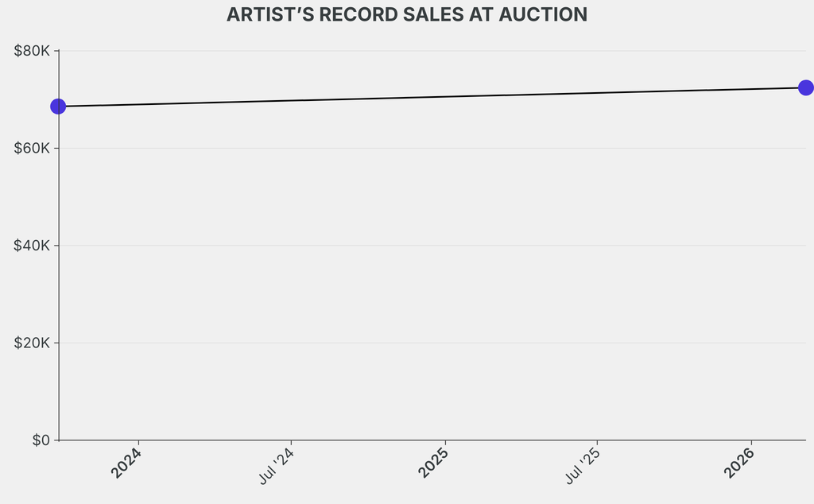Click the 2025 x-axis label
The image size is (814, 504).
[432, 463]
